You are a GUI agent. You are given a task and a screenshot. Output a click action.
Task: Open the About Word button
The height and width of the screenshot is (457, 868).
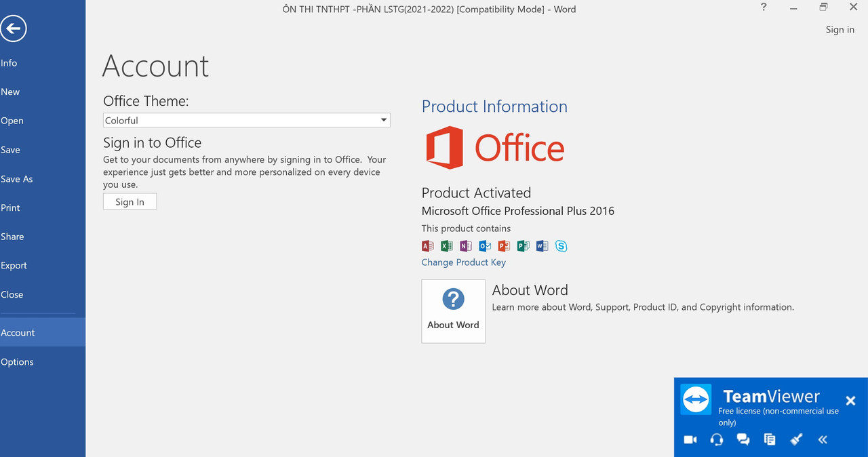453,311
